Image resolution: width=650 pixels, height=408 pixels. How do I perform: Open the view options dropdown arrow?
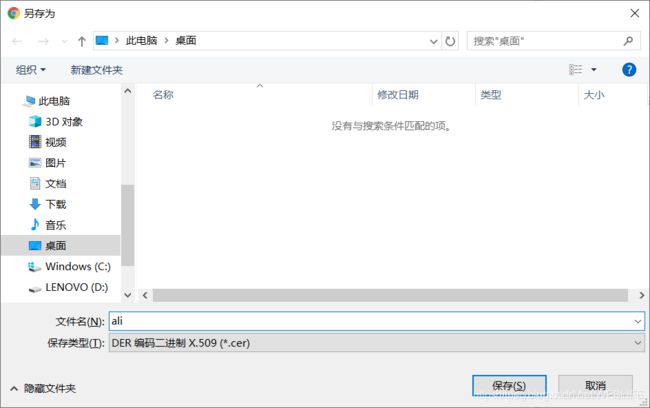point(594,69)
